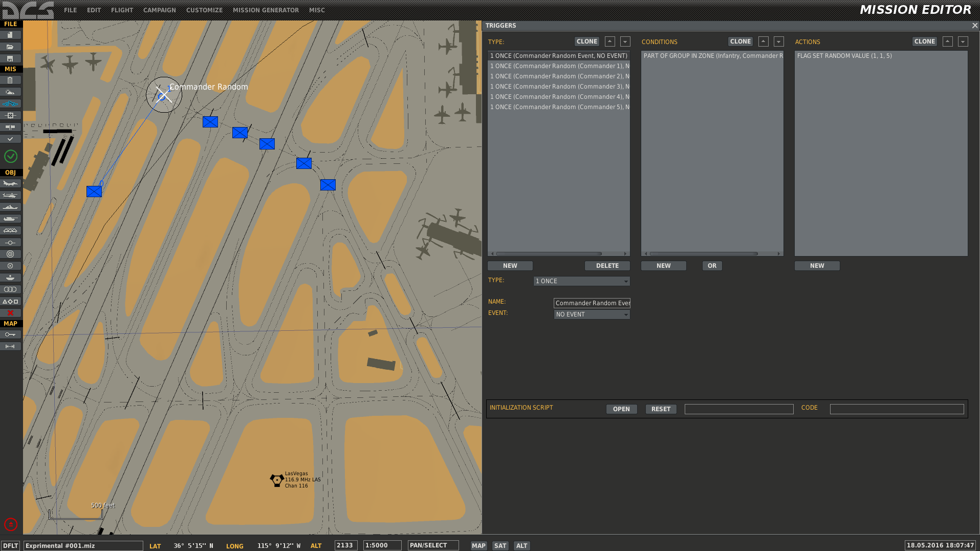Move condition down with arrow button
Viewport: 980px width, 551px height.
coord(779,41)
